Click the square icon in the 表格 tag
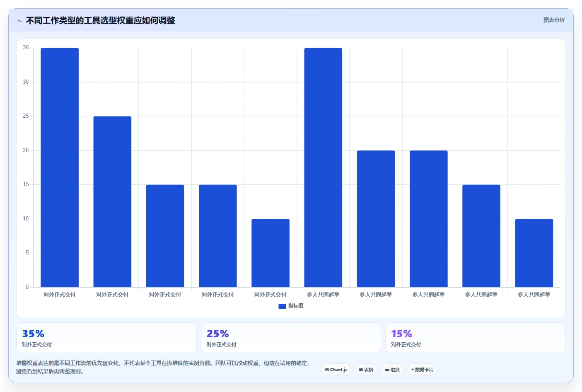This screenshot has height=392, width=582. tap(361, 370)
